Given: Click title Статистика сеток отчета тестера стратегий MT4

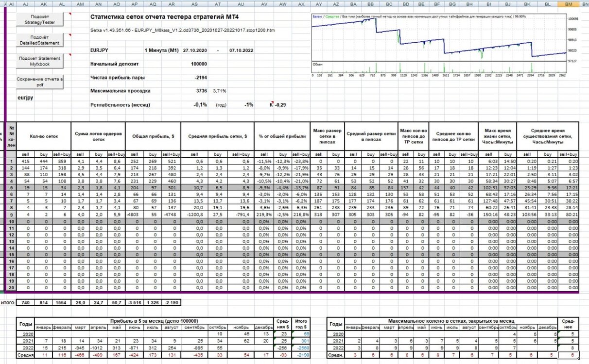Looking at the screenshot, I should [x=165, y=17].
